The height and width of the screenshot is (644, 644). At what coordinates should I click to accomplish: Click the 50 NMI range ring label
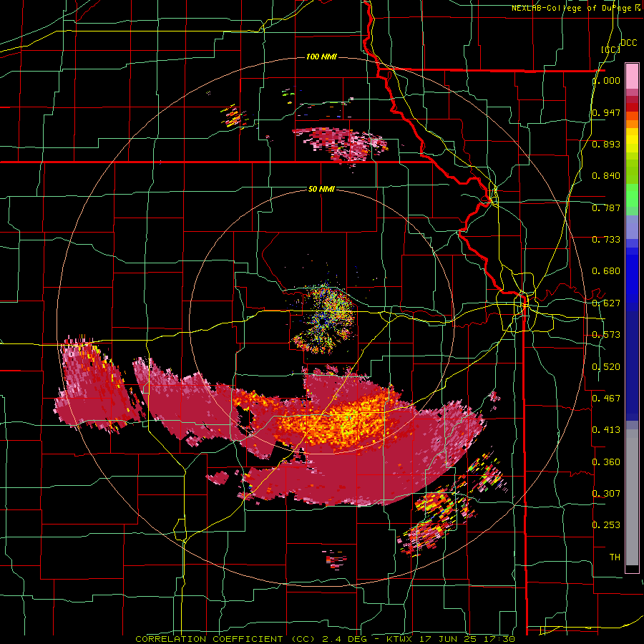(321, 189)
